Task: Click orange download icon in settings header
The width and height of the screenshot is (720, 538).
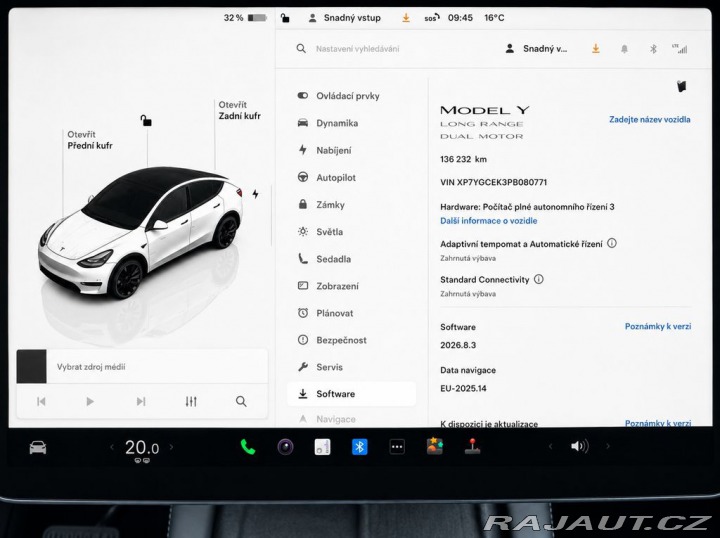Action: coord(596,49)
